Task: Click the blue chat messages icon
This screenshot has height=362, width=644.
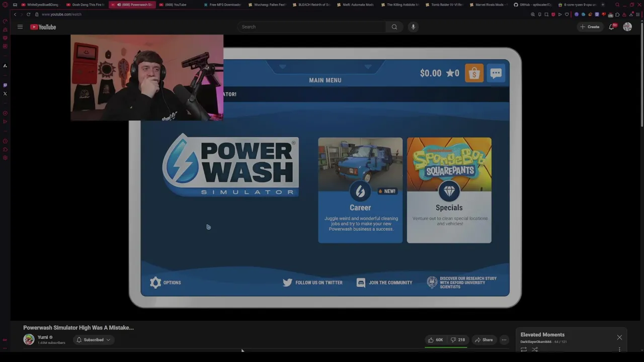Action: [x=496, y=73]
